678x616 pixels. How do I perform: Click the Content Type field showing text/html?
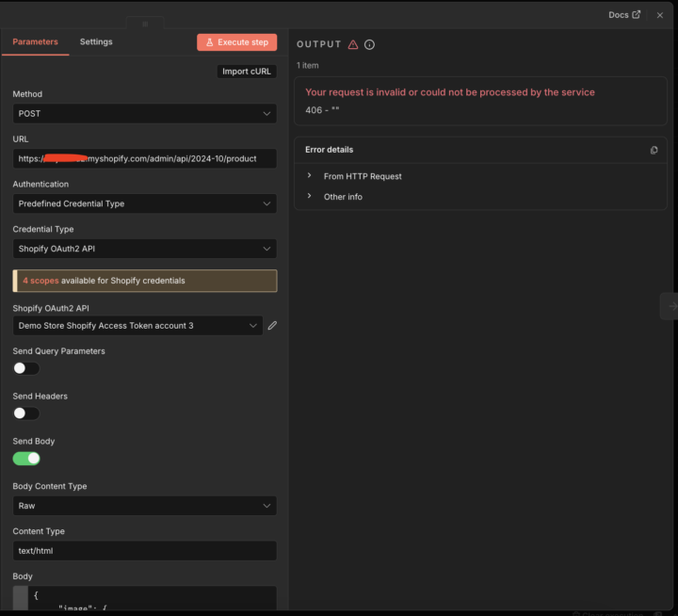(x=145, y=551)
